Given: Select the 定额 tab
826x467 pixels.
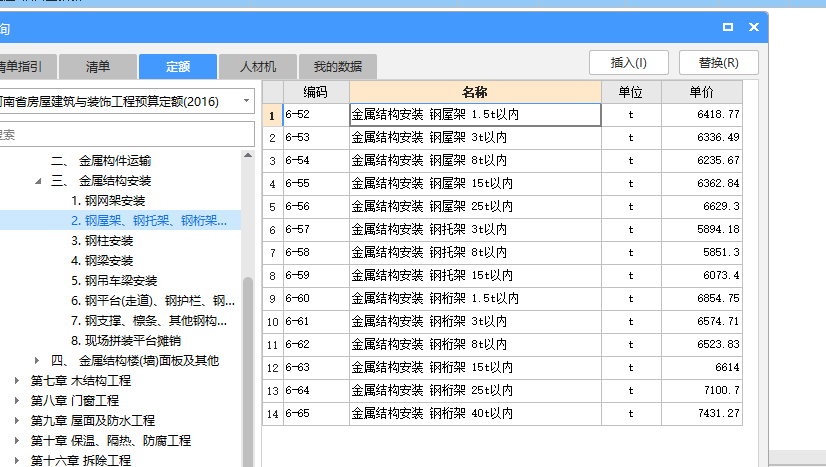Looking at the screenshot, I should coord(178,67).
